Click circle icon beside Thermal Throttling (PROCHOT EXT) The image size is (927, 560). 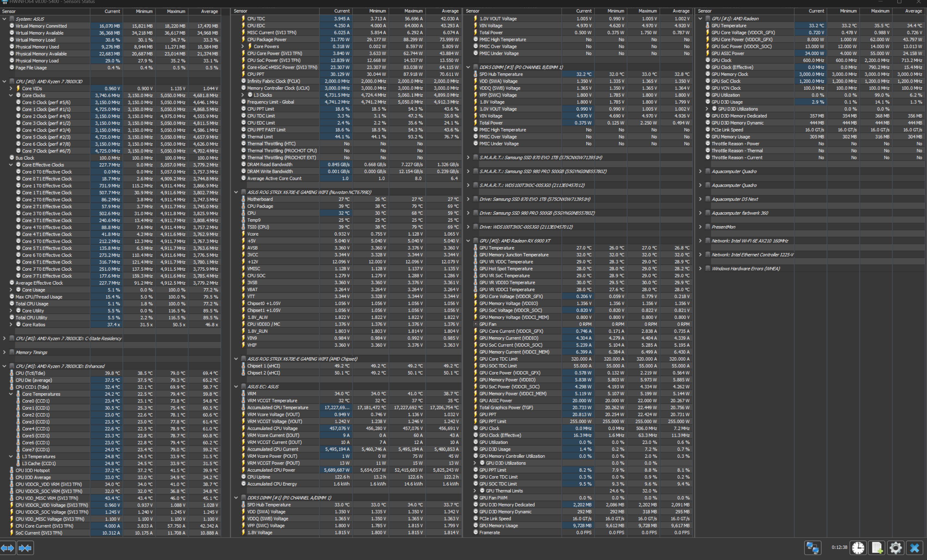coord(244,158)
